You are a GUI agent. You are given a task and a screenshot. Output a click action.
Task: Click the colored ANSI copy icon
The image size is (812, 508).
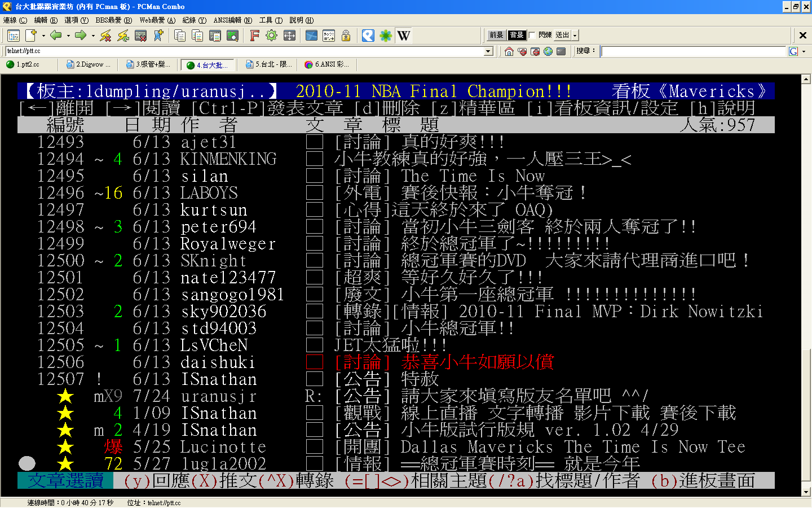(x=197, y=36)
